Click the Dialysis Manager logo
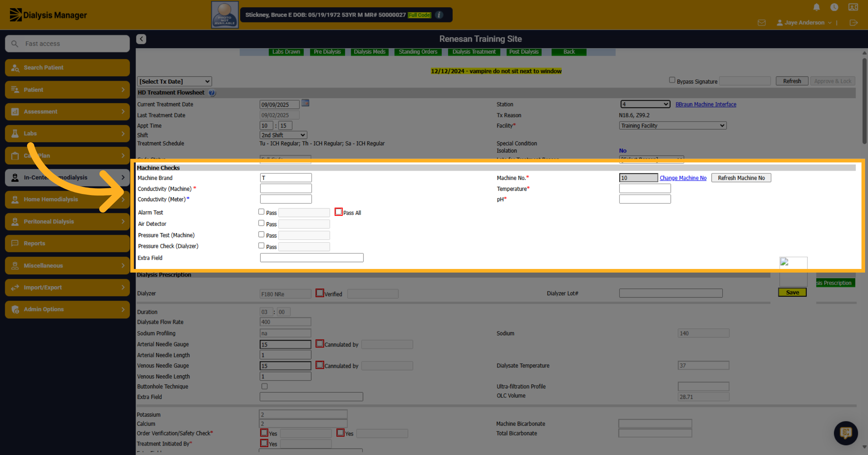Screen dimensions: 868x455 click(48, 15)
